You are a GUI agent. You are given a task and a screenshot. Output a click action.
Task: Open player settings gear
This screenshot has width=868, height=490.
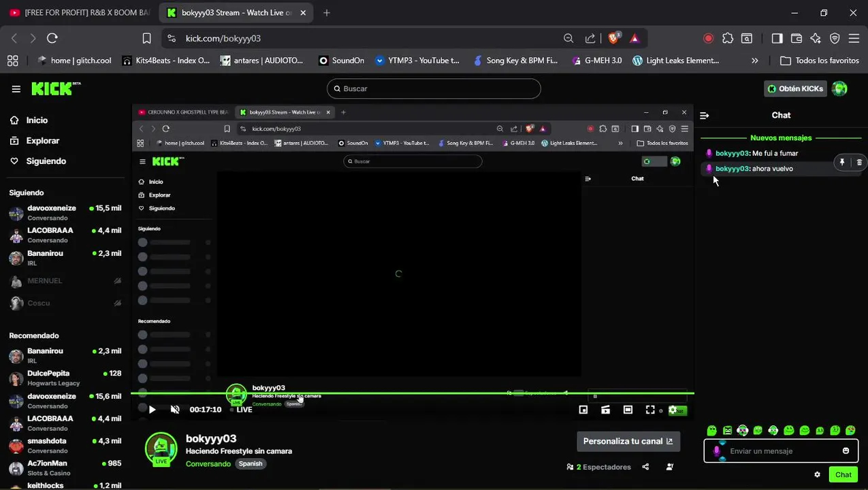[673, 410]
